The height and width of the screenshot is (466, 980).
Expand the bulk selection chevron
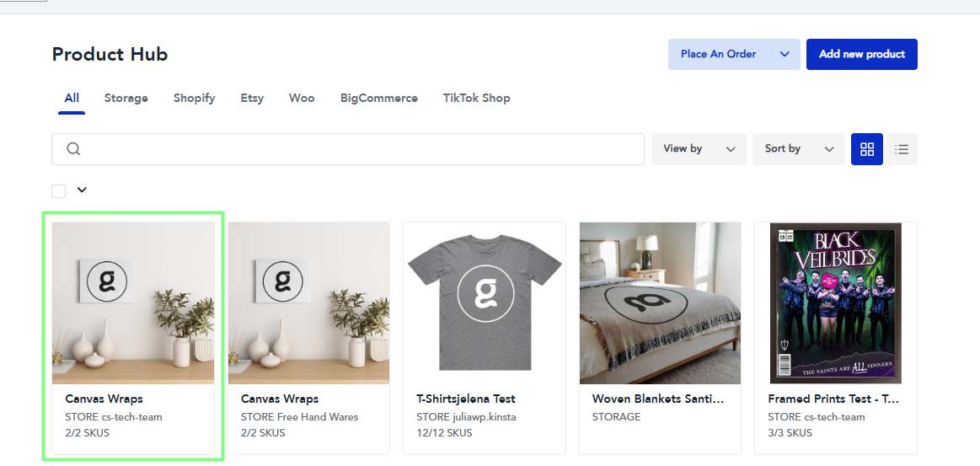pyautogui.click(x=82, y=190)
